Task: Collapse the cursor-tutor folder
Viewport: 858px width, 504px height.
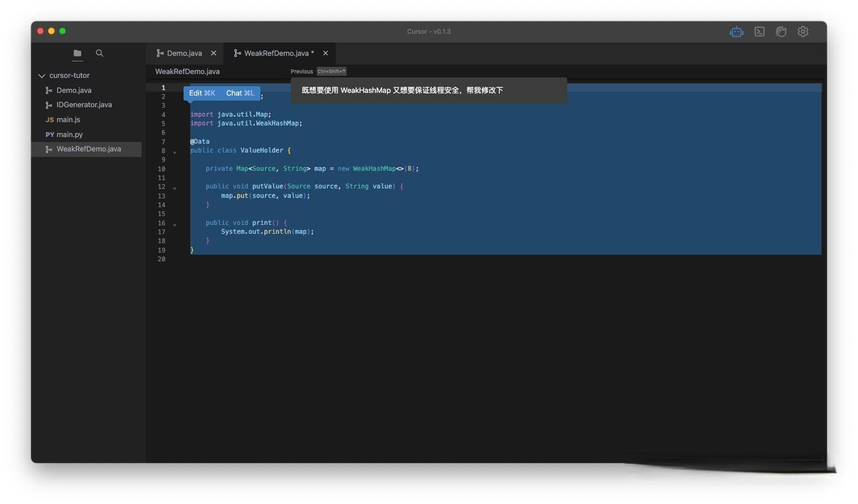Action: pos(41,76)
